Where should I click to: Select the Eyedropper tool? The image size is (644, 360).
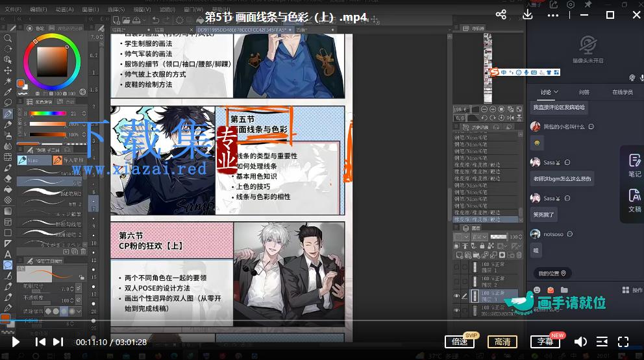[7, 91]
